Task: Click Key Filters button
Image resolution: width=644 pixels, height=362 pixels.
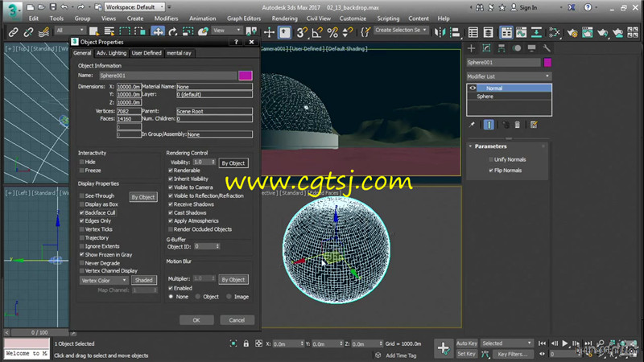Action: tap(513, 354)
